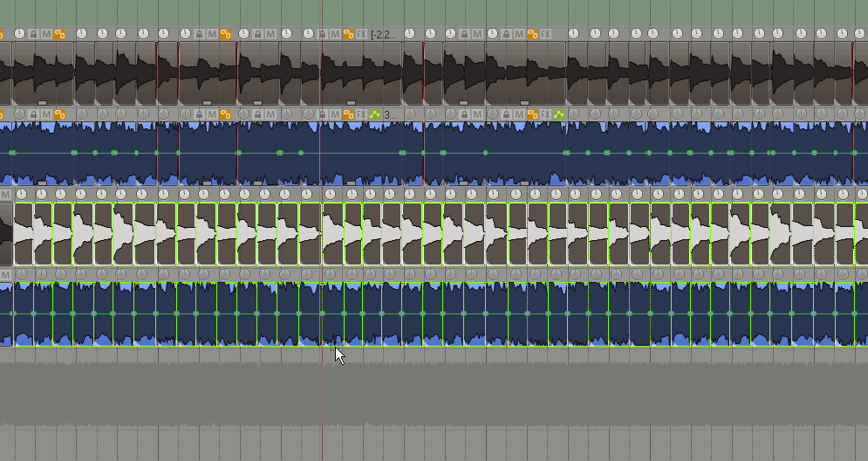
Task: Mute the item labeled [-2.2...
Action: click(x=335, y=34)
